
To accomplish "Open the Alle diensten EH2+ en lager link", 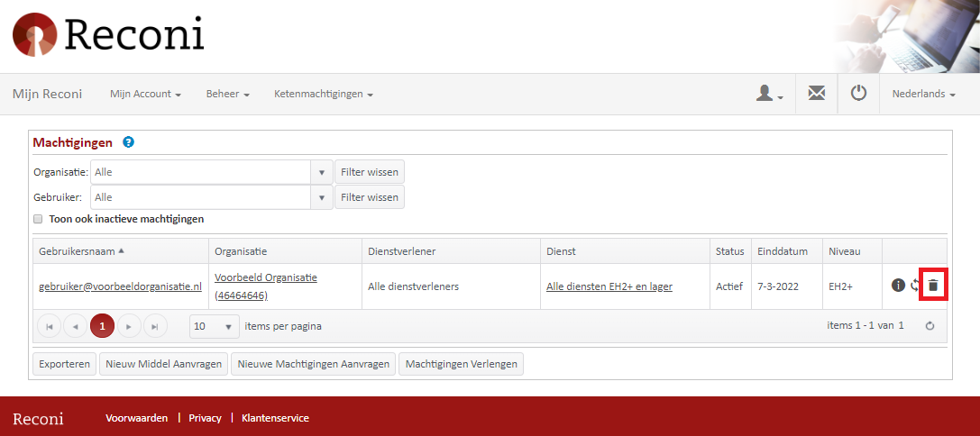I will (609, 286).
